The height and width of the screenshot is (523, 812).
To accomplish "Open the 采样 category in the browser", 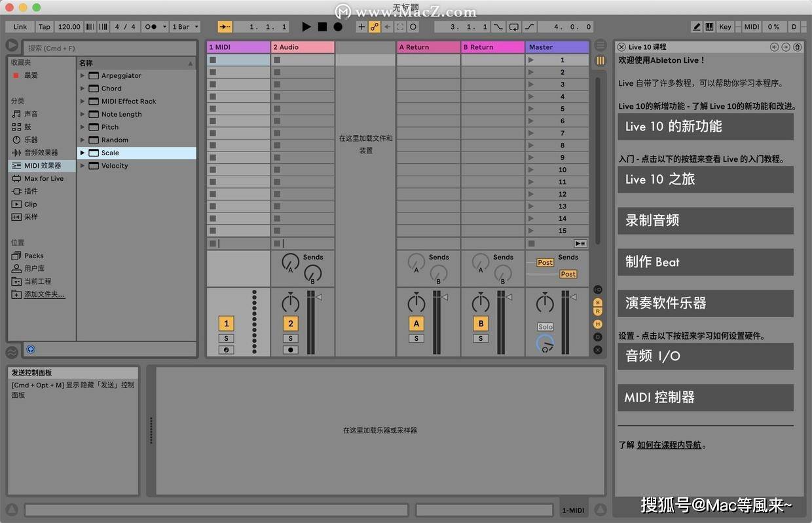I will (31, 217).
